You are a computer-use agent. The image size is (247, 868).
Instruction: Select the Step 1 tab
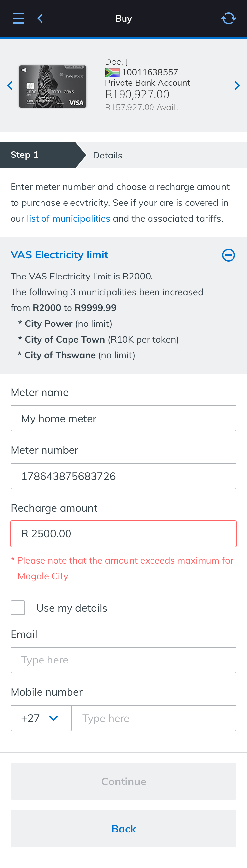point(38,155)
